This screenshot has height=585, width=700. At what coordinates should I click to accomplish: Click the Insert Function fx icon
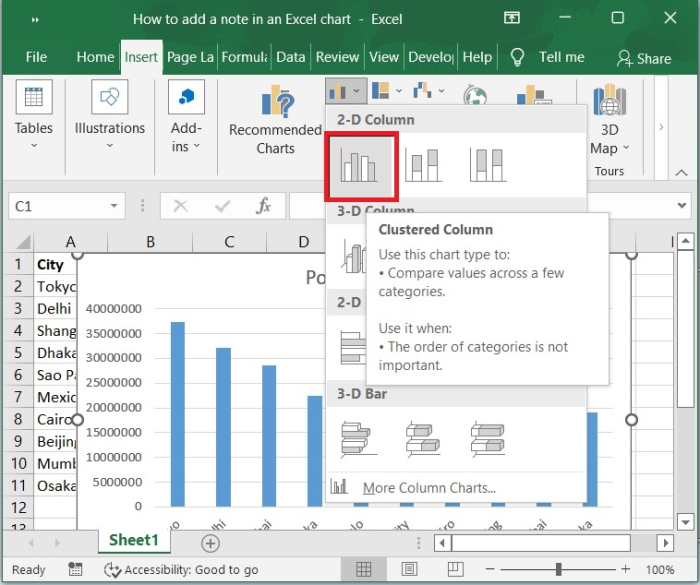click(x=263, y=206)
